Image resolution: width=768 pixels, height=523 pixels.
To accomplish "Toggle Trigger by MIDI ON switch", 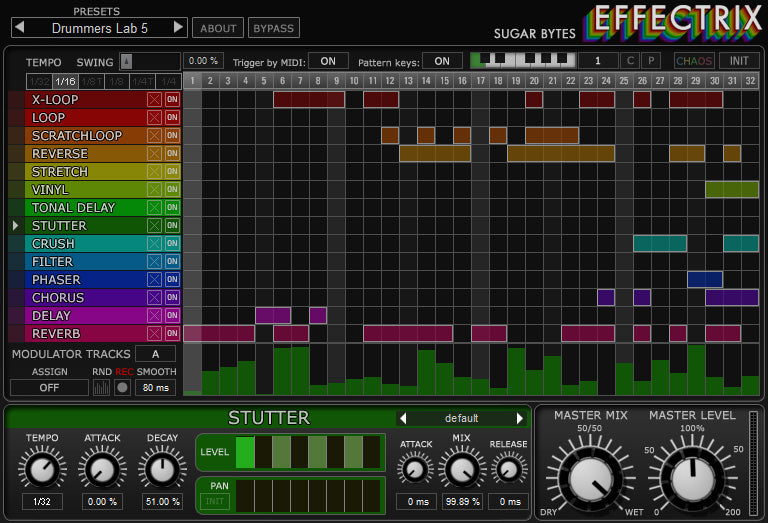I will click(328, 61).
